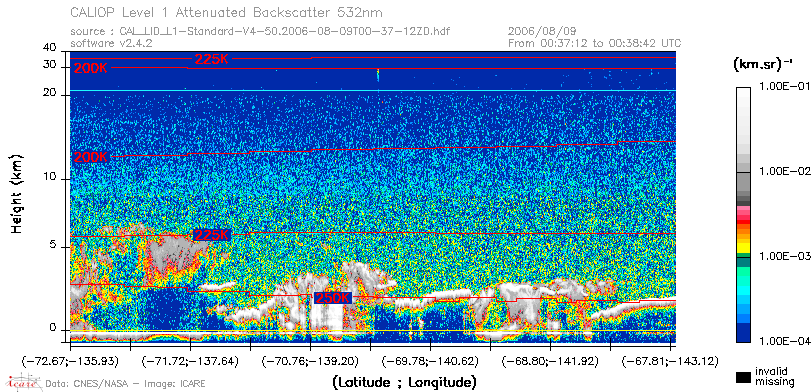Click the date '2006/08/09'
This screenshot has width=811, height=392.
click(x=542, y=32)
